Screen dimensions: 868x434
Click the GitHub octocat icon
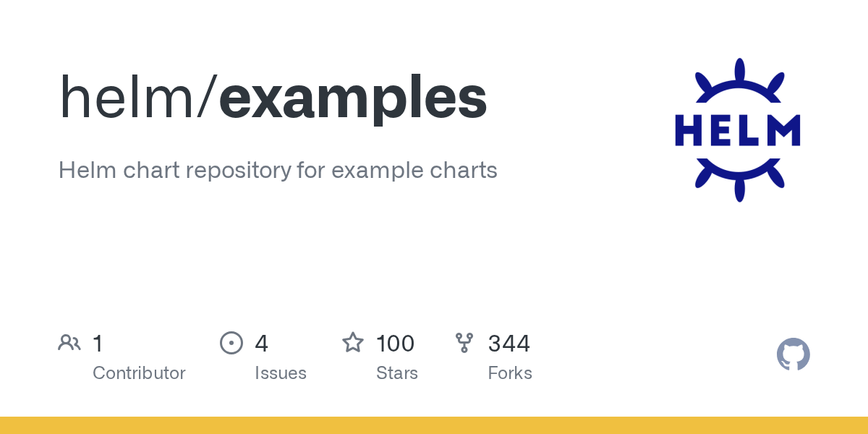tap(793, 354)
